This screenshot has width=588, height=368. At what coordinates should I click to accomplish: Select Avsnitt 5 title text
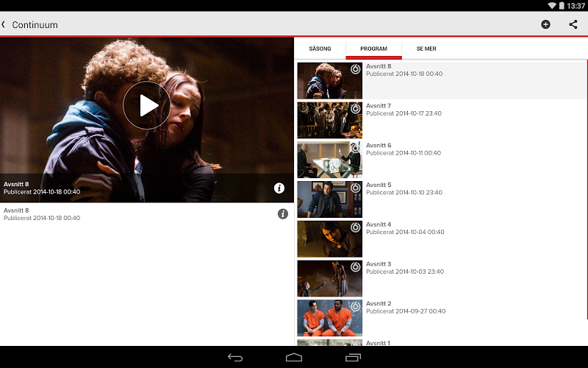click(379, 185)
